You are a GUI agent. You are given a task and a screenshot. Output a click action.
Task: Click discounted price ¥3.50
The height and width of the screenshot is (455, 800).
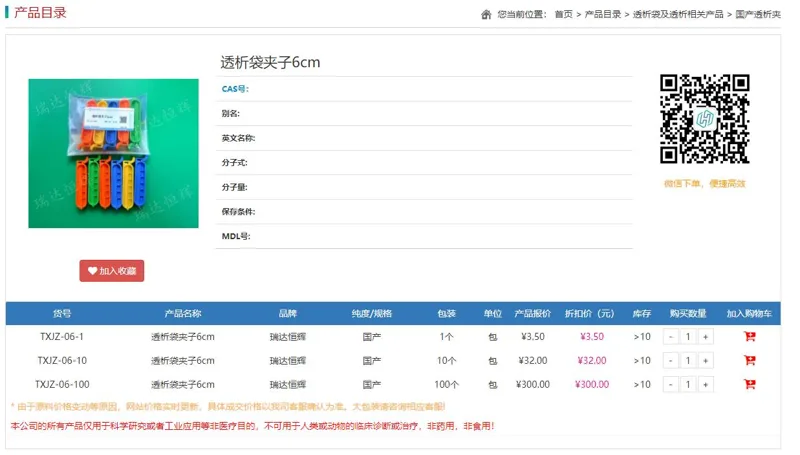(592, 337)
